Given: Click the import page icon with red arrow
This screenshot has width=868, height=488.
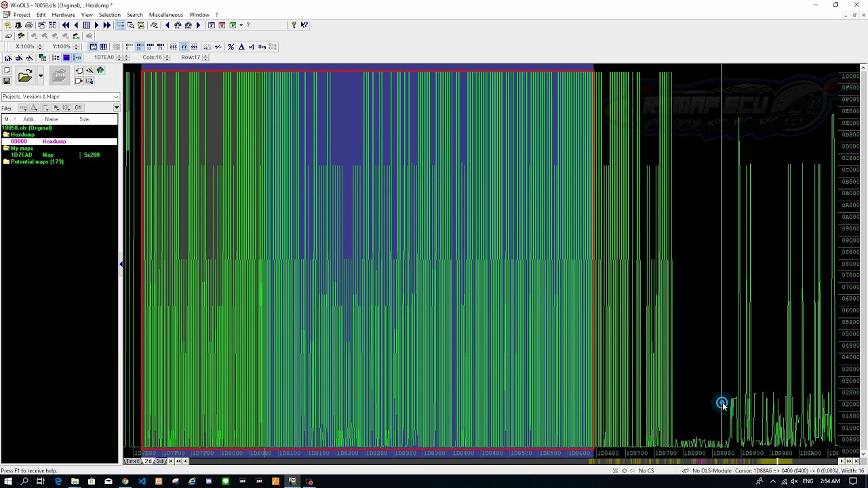Looking at the screenshot, I should [x=79, y=70].
